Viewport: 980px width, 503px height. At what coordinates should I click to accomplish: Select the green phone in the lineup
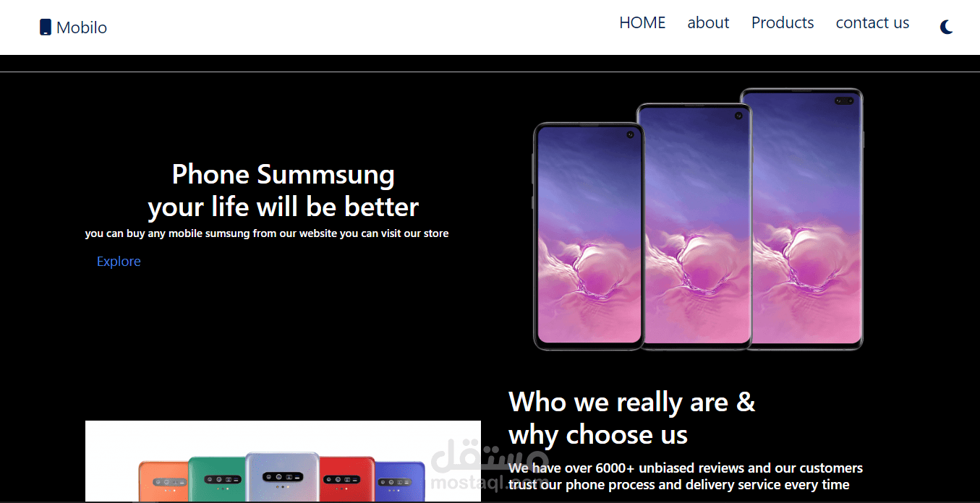(216, 478)
